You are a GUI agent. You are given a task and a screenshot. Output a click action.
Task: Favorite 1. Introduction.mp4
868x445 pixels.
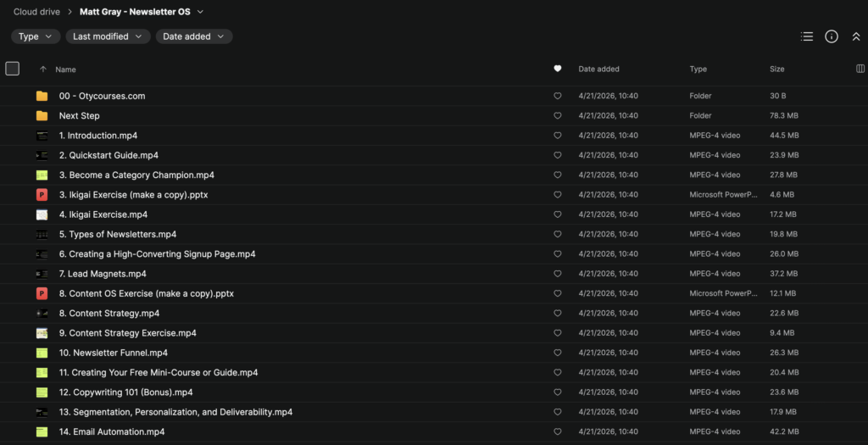(x=558, y=136)
